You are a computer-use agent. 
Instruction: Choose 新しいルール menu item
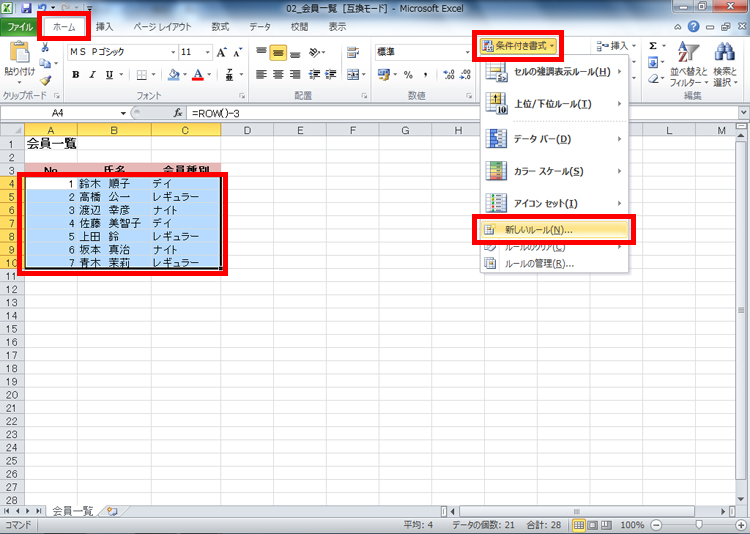click(x=554, y=230)
